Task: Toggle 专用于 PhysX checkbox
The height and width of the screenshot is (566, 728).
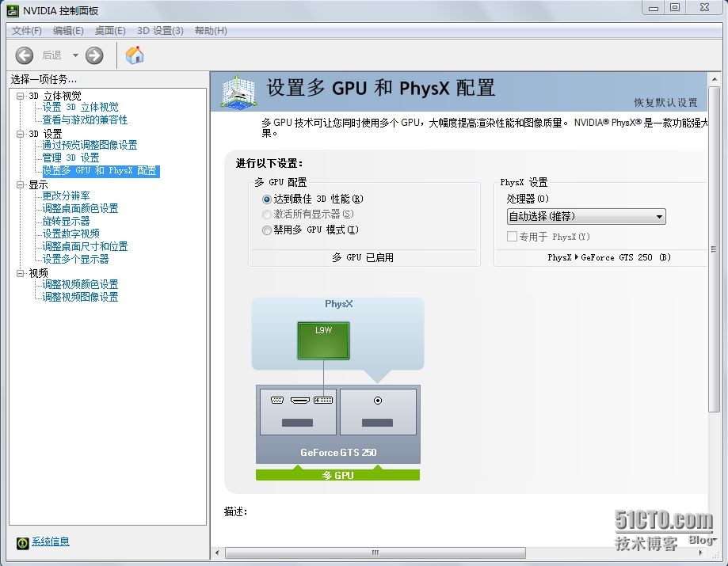Action: (512, 237)
